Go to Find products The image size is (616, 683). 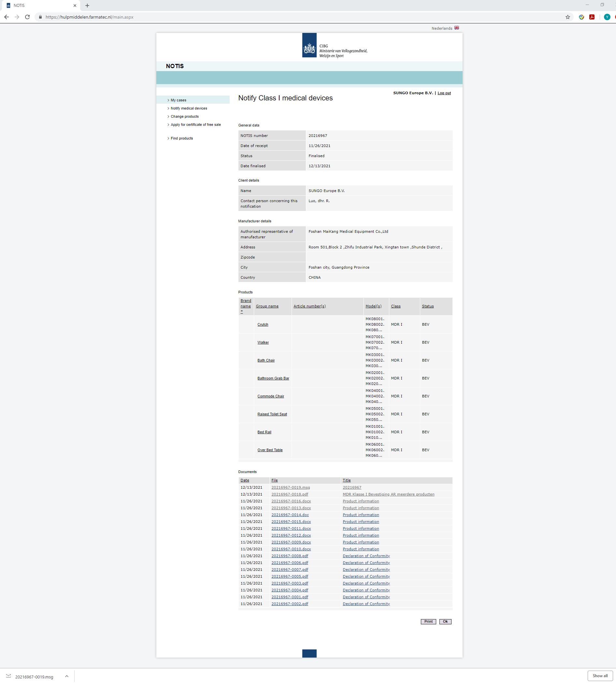coord(182,138)
